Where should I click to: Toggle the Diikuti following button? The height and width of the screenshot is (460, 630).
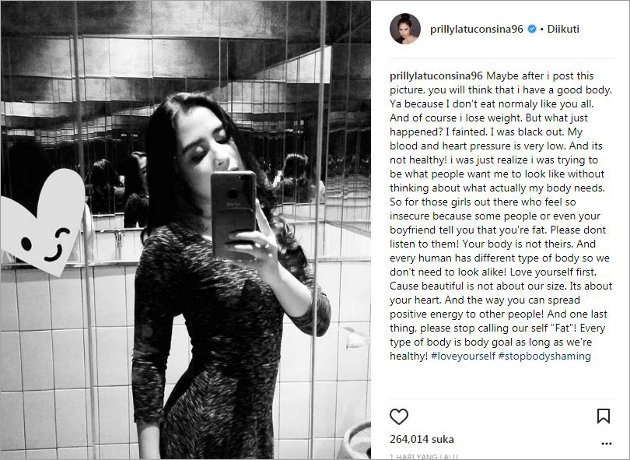[563, 29]
